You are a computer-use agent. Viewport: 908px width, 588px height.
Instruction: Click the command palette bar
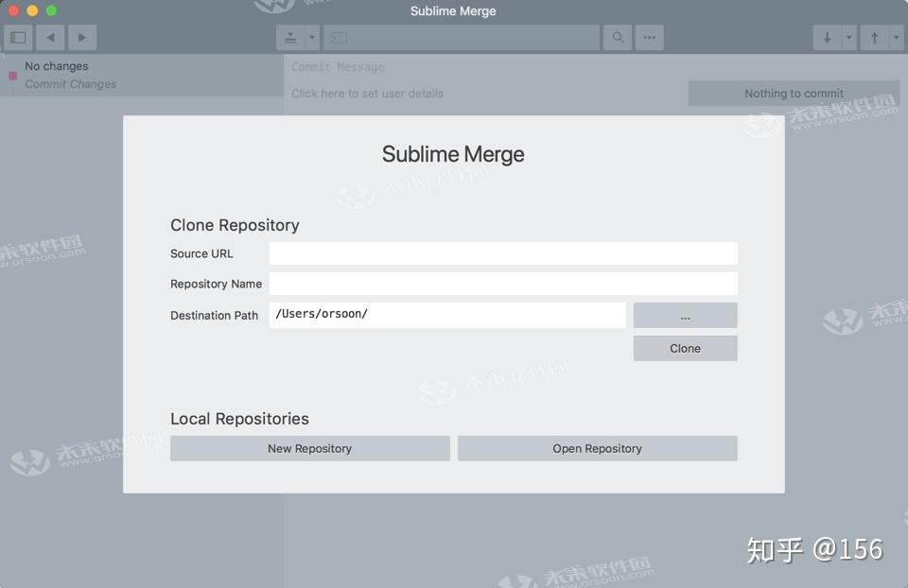click(462, 38)
